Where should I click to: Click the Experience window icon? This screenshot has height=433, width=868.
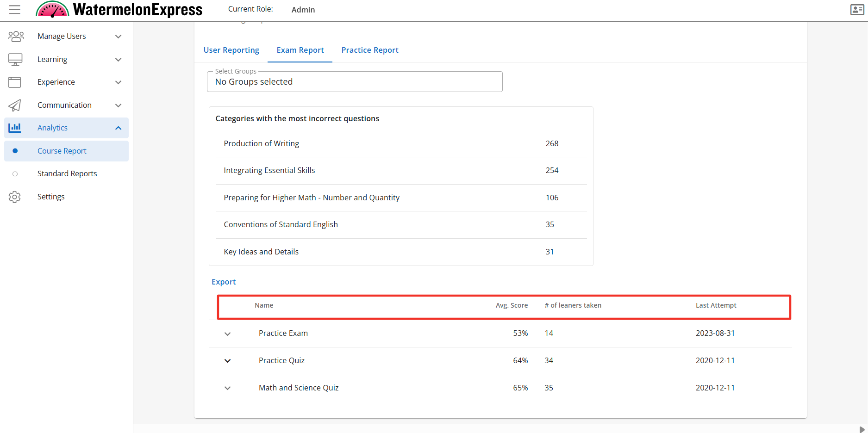coord(15,82)
